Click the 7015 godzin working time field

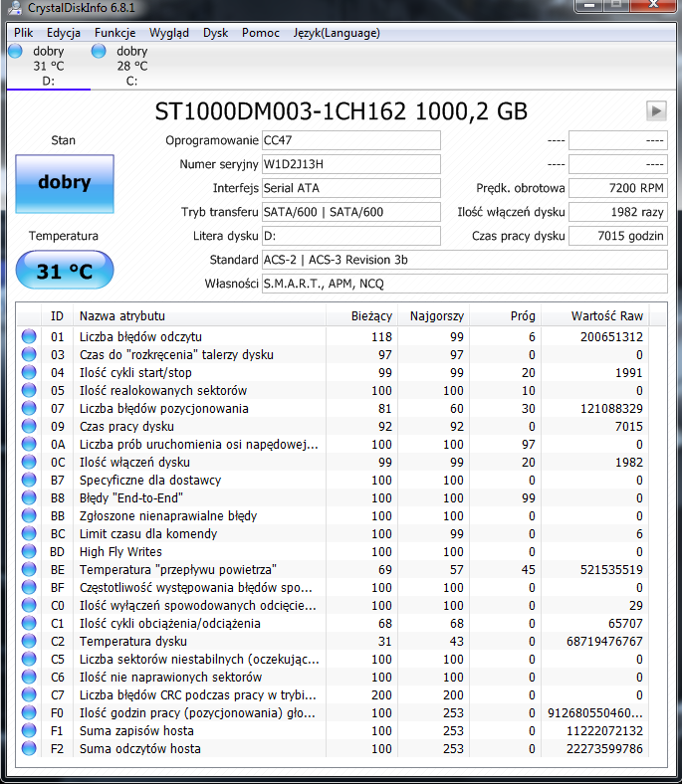tap(618, 236)
